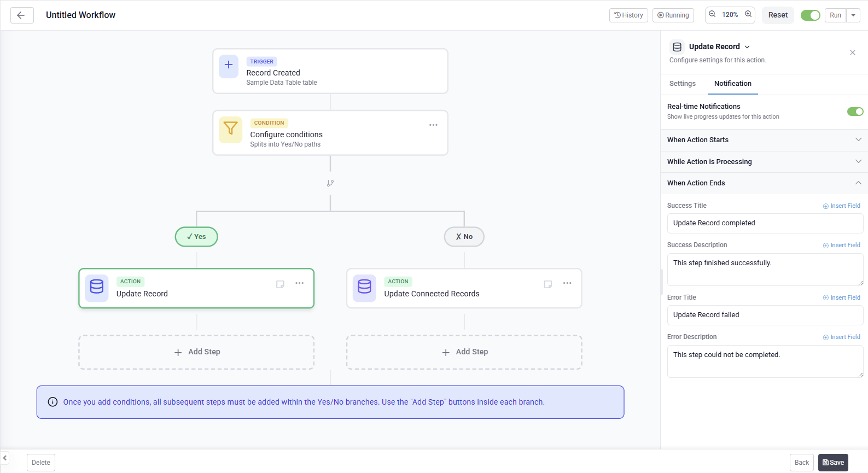The image size is (868, 473).
Task: Switch to the Settings tab
Action: point(682,84)
